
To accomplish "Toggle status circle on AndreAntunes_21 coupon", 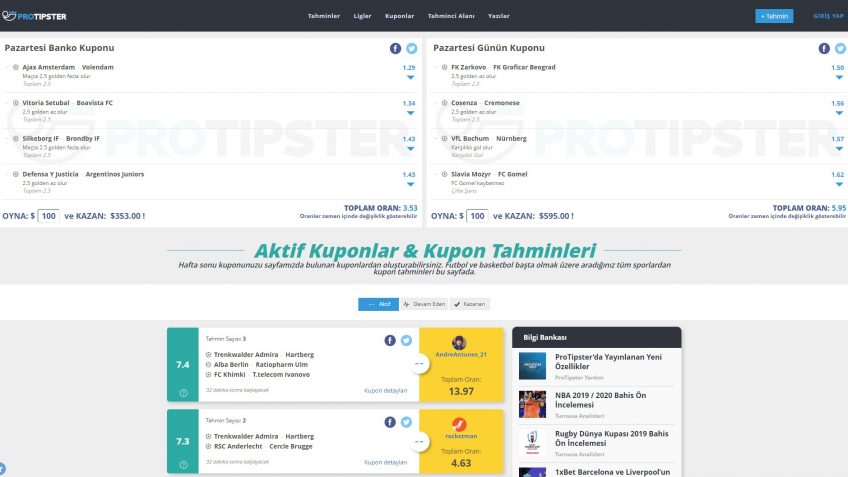I will click(419, 364).
